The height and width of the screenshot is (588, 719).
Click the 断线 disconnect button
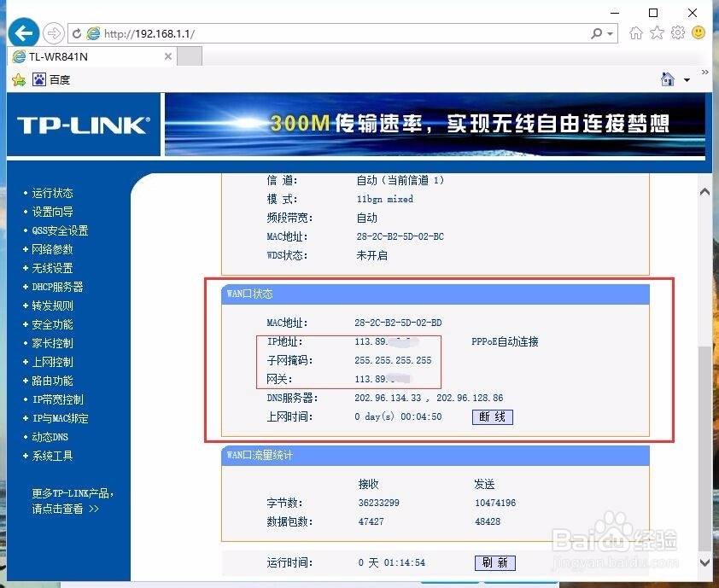pos(492,416)
